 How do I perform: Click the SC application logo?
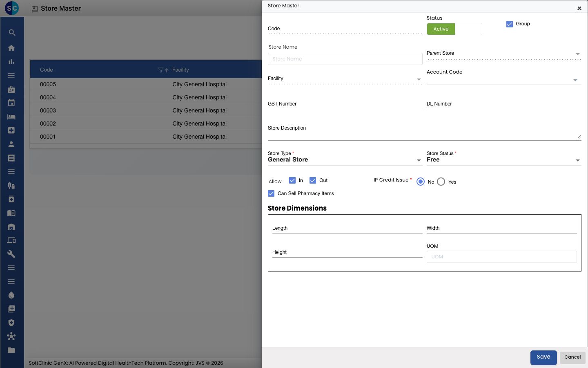(x=12, y=8)
